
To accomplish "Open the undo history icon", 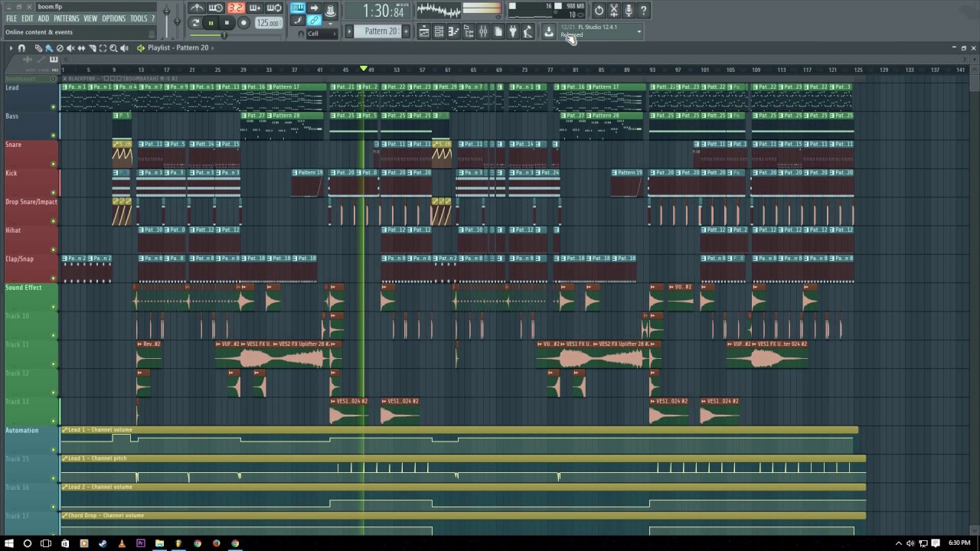I will (599, 10).
